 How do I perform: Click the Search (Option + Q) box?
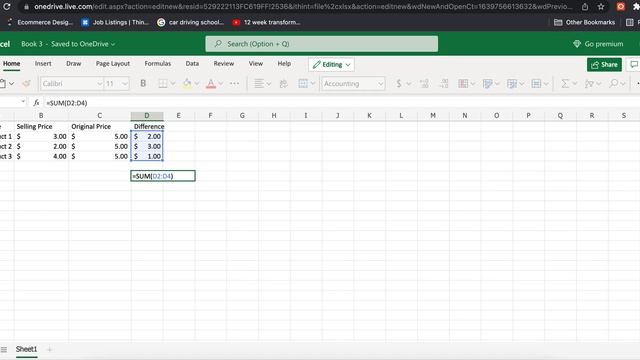[x=322, y=44]
